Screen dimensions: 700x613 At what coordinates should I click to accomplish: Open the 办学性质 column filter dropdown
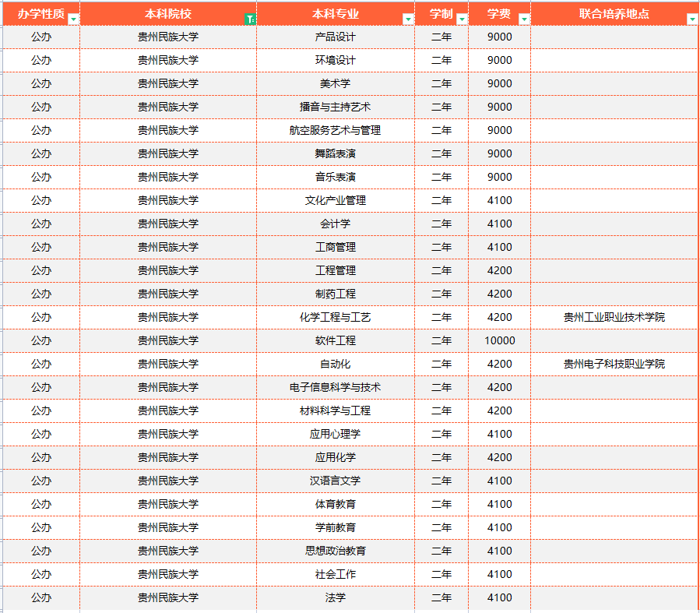tap(73, 19)
